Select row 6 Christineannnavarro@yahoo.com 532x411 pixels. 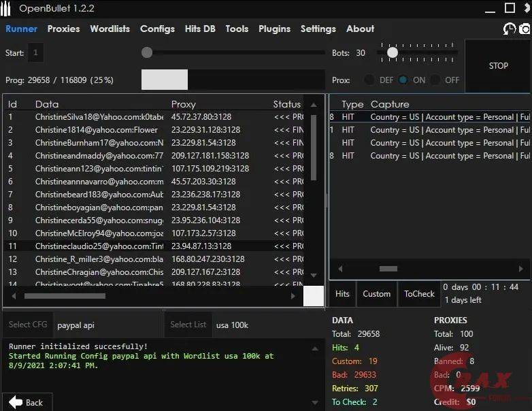(154, 181)
